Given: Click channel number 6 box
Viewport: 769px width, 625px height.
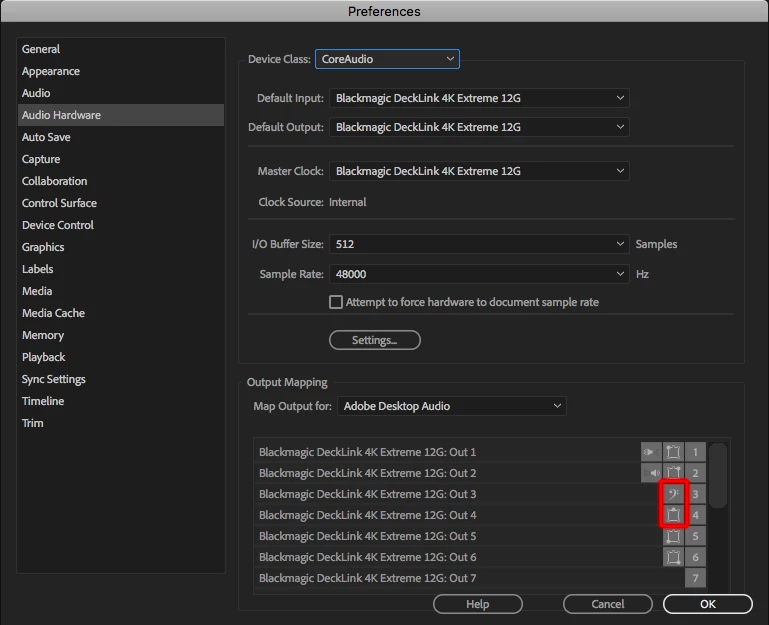Looking at the screenshot, I should coord(695,557).
